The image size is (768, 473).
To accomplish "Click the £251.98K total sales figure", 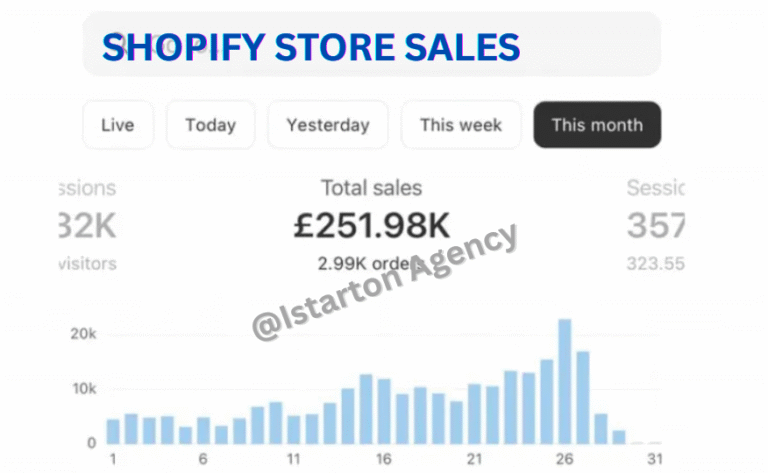I will pyautogui.click(x=371, y=227).
